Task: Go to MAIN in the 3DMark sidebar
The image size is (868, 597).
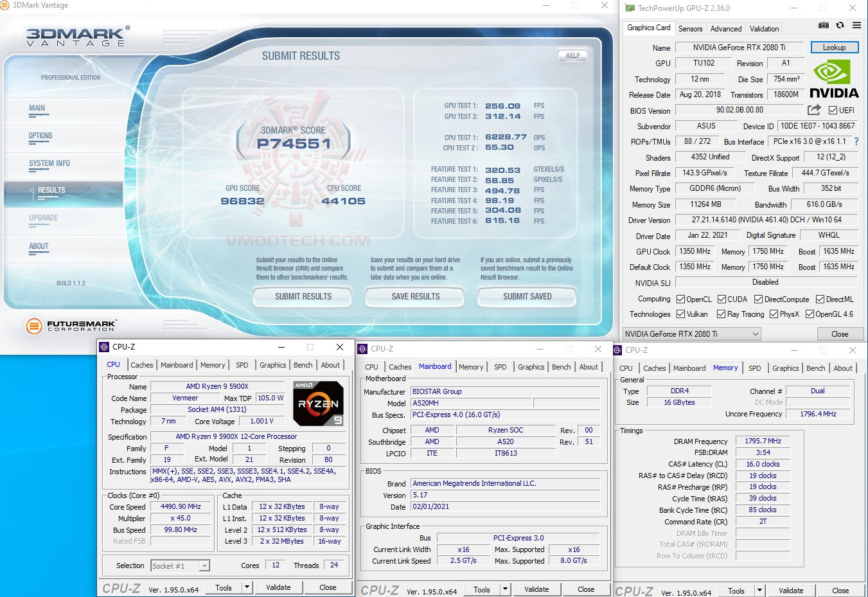Action: [37, 108]
